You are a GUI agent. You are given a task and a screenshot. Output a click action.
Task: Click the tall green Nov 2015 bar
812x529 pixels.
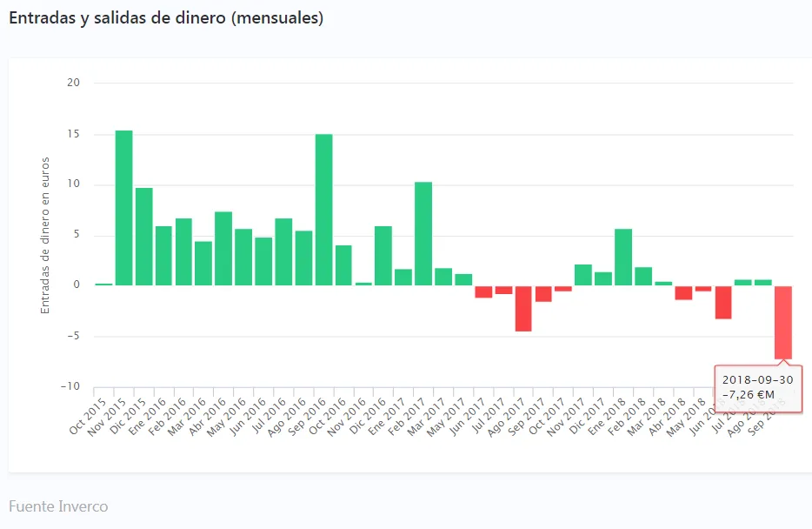pyautogui.click(x=123, y=208)
